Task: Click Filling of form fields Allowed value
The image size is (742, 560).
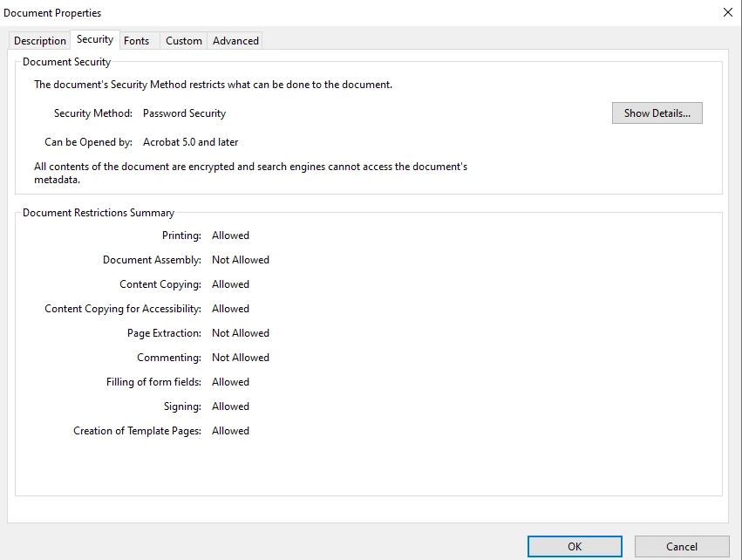Action: (230, 382)
